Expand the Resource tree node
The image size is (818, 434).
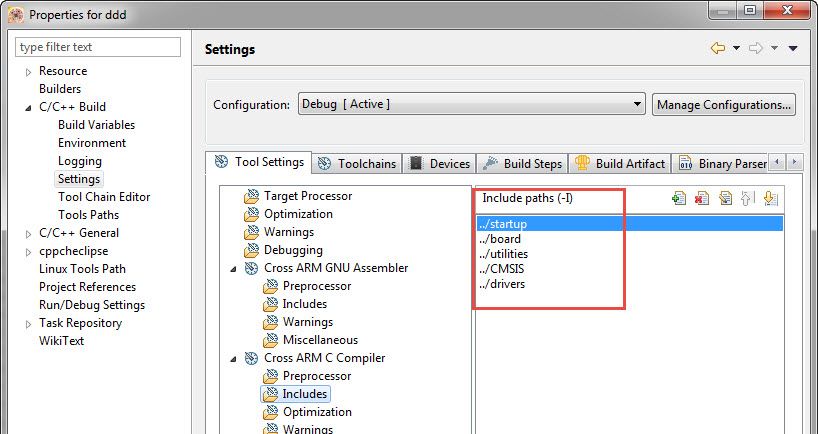click(28, 71)
